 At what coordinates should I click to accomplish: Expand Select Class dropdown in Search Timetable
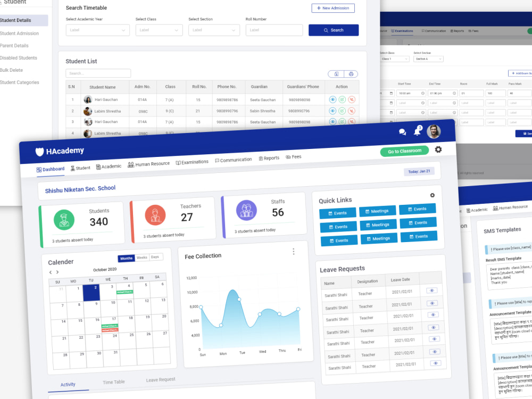click(x=159, y=30)
